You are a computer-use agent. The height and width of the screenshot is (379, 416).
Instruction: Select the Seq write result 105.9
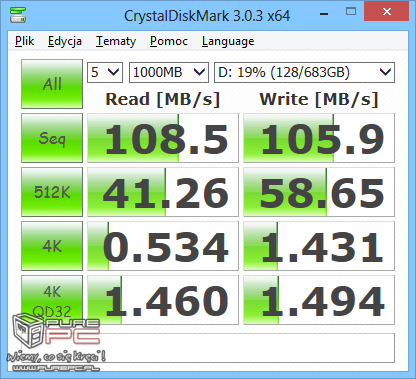(319, 138)
